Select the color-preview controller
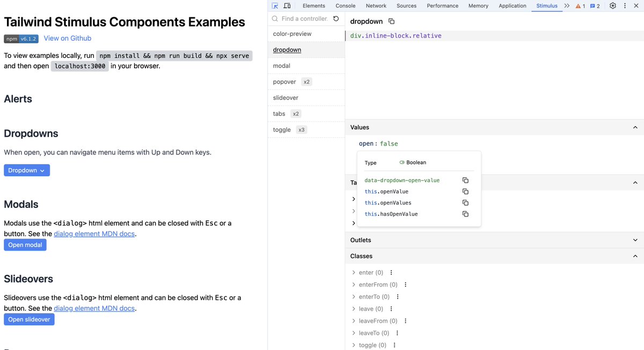The width and height of the screenshot is (644, 350). (x=306, y=34)
